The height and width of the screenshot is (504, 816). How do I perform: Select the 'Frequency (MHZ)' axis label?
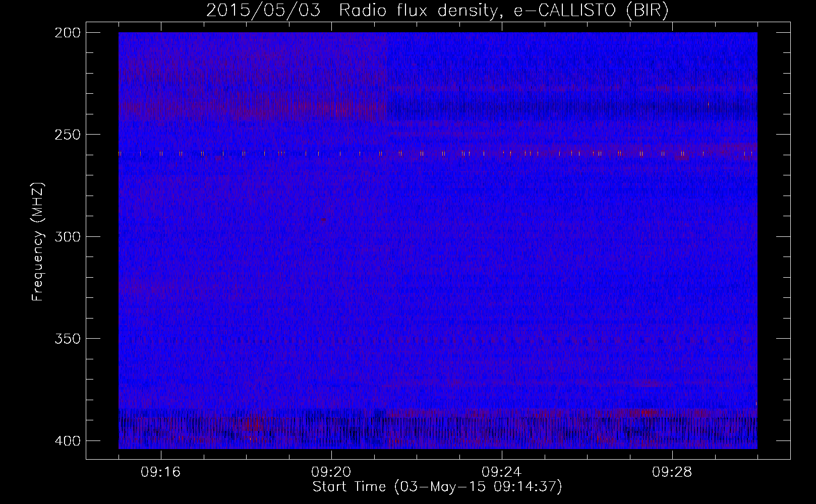point(38,242)
